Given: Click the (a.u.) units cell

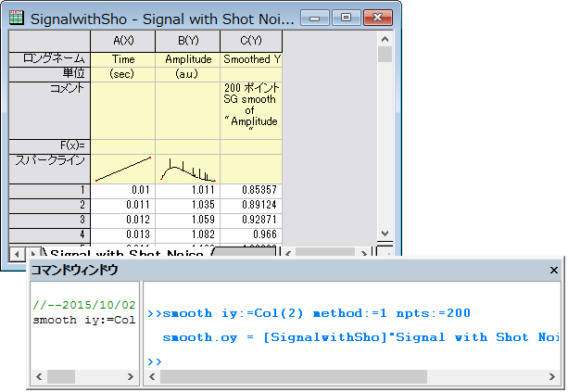Looking at the screenshot, I should click(188, 74).
